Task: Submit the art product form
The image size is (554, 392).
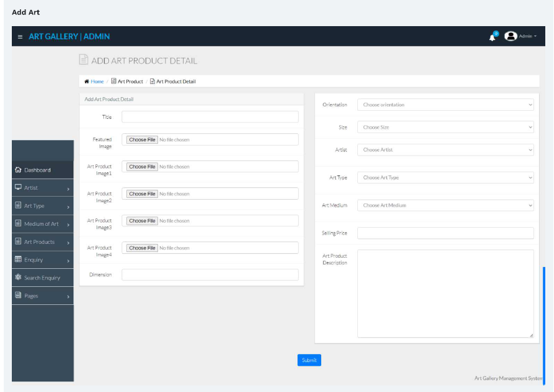Action: tap(309, 360)
